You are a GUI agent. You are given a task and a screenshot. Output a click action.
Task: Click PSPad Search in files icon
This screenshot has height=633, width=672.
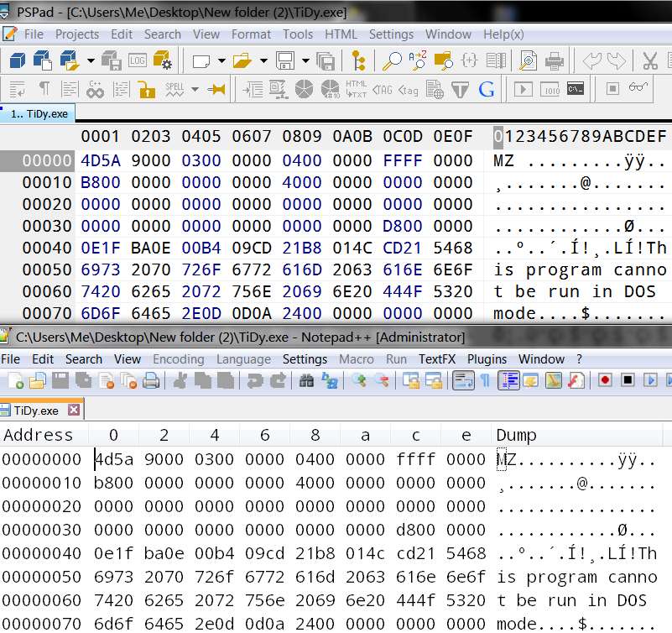point(443,60)
